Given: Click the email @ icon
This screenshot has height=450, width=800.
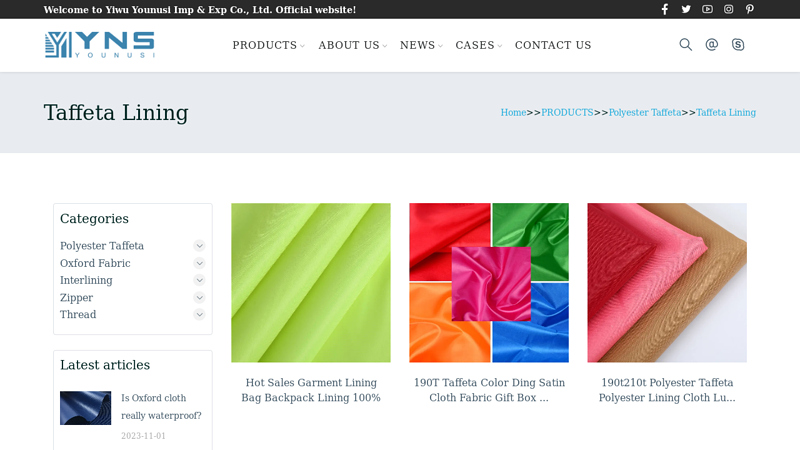Looking at the screenshot, I should pos(712,45).
